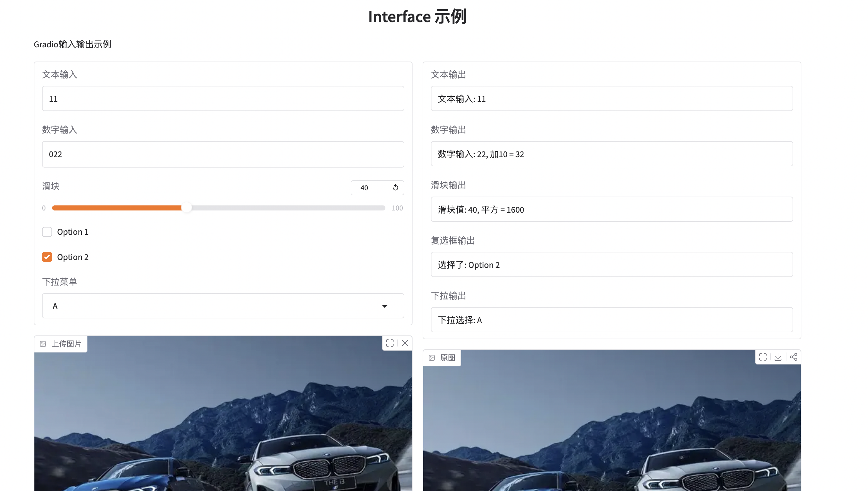Enable the Option 1 checkbox
The width and height of the screenshot is (868, 491).
point(47,232)
